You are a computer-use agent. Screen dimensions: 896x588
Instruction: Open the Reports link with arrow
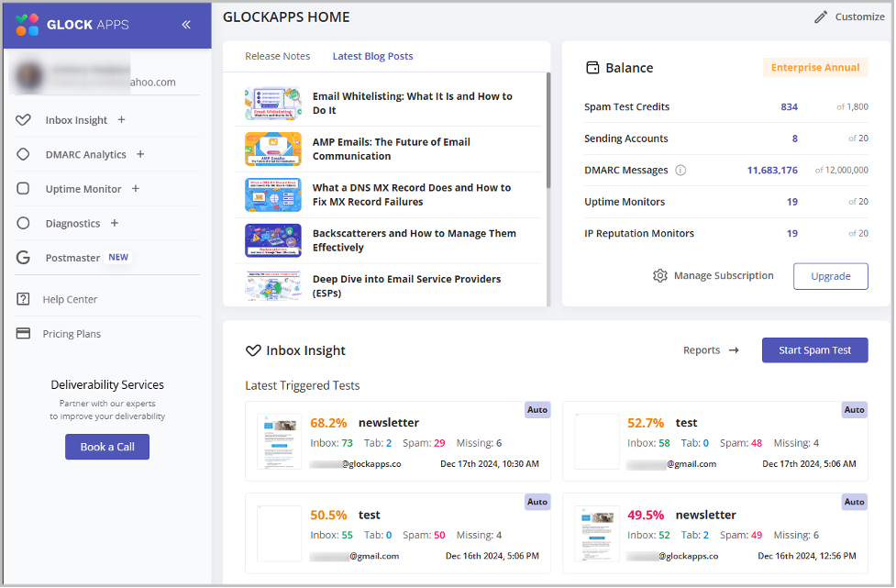coord(711,350)
